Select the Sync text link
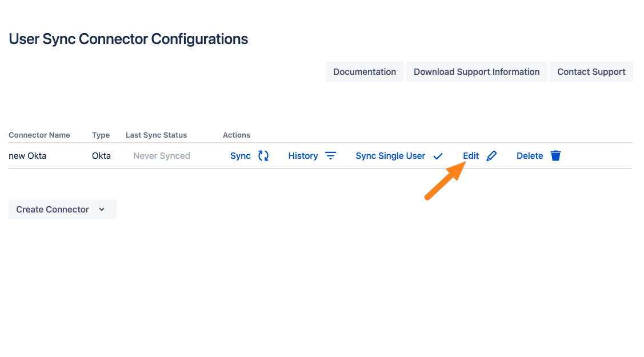This screenshot has height=357, width=644. tap(241, 156)
